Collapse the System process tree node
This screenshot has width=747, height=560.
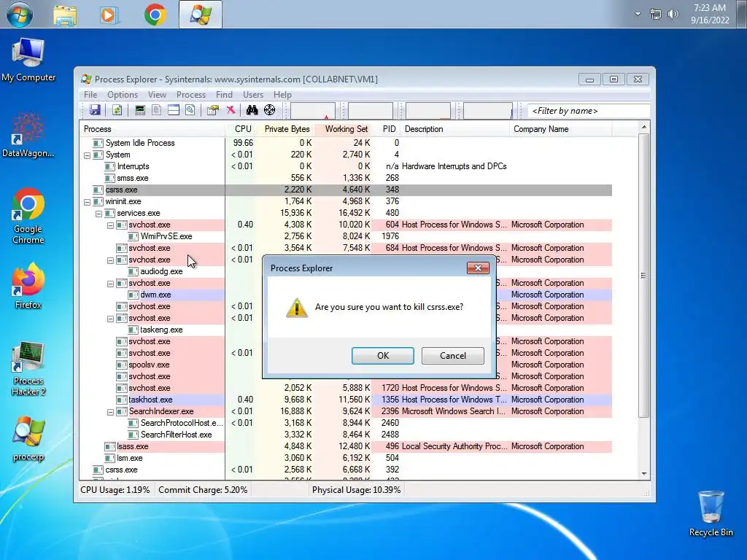click(88, 155)
